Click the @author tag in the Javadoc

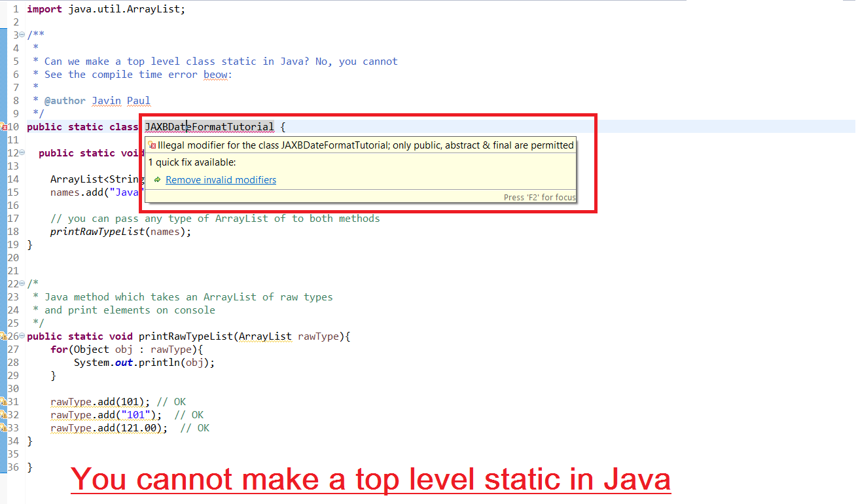pyautogui.click(x=65, y=101)
